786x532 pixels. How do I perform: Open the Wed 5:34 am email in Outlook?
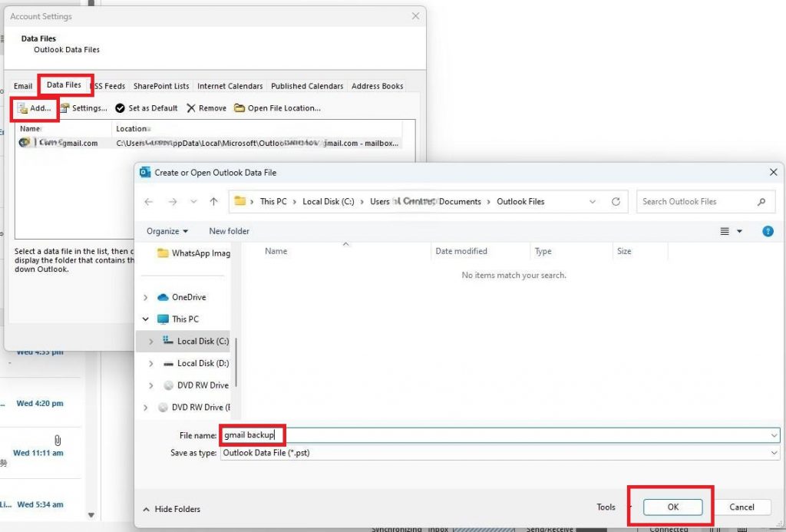click(40, 504)
